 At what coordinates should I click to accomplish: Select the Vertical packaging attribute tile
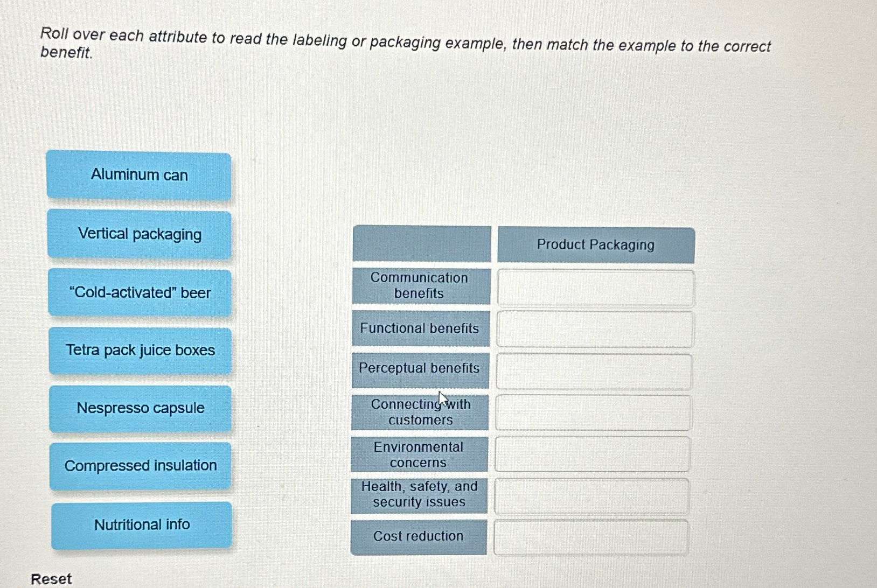pyautogui.click(x=140, y=234)
